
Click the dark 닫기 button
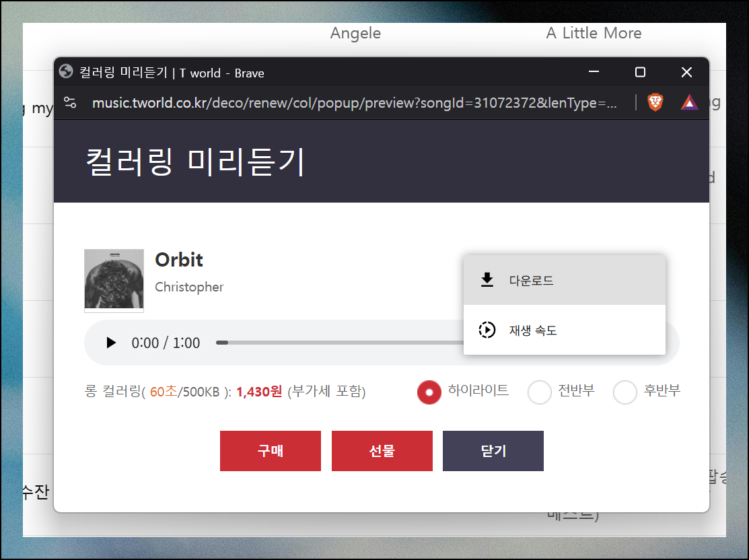click(x=493, y=450)
